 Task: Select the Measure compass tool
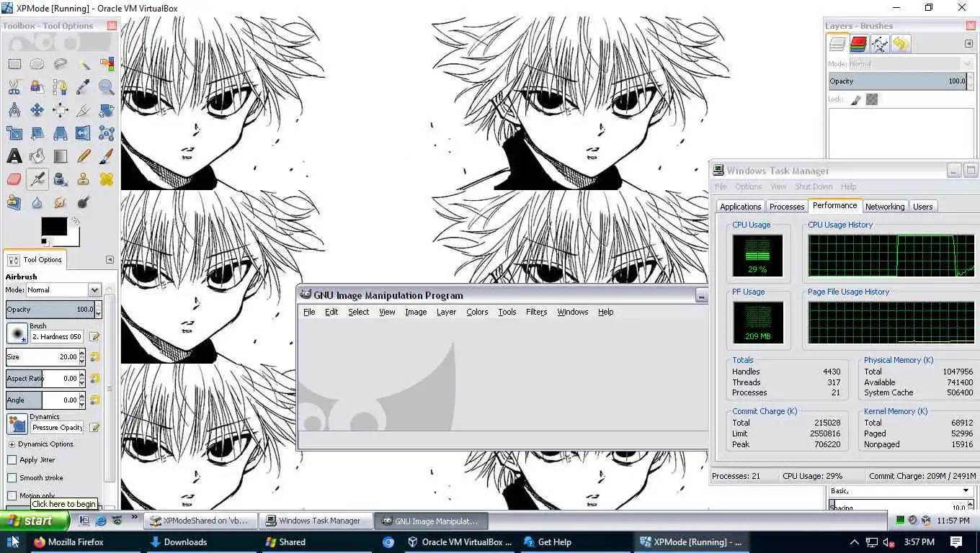click(x=14, y=110)
